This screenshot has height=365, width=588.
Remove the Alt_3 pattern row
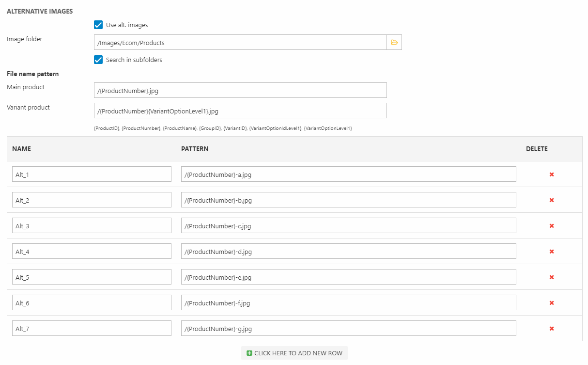(x=551, y=226)
